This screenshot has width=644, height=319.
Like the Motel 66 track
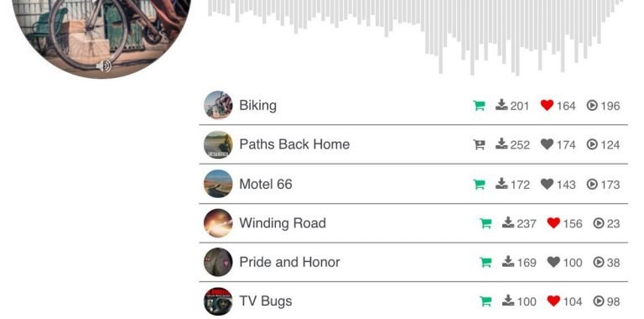547,184
